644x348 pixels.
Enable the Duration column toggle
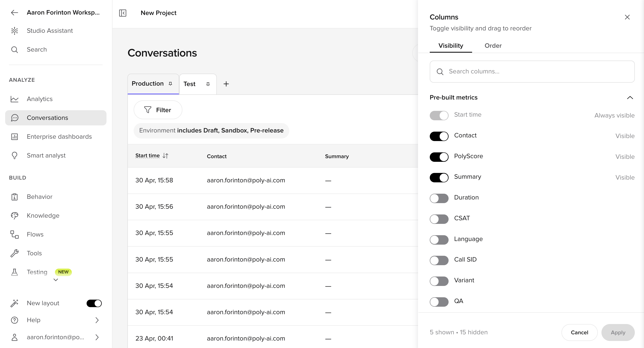coord(439,198)
